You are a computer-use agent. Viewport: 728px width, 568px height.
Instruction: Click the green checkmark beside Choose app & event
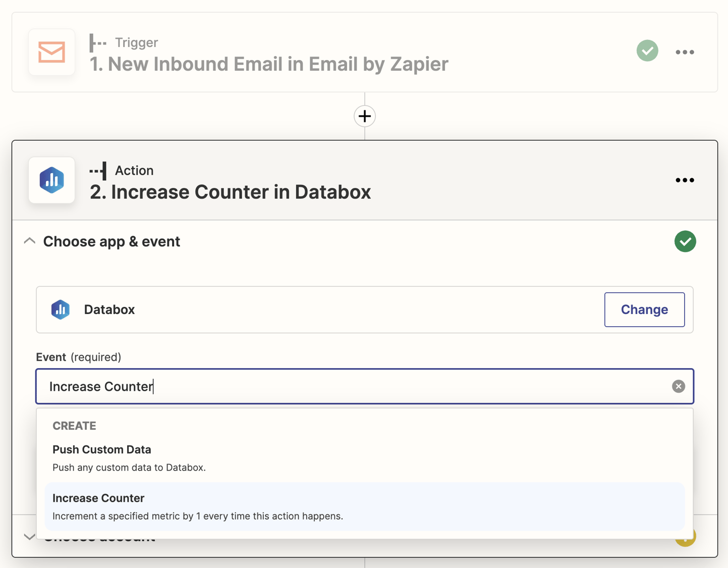[685, 241]
